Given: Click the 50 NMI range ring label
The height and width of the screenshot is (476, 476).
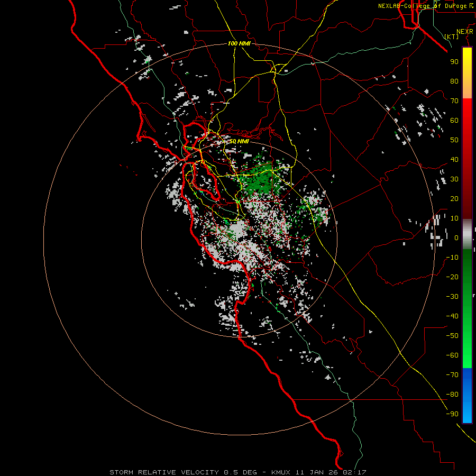Looking at the screenshot, I should [x=239, y=141].
